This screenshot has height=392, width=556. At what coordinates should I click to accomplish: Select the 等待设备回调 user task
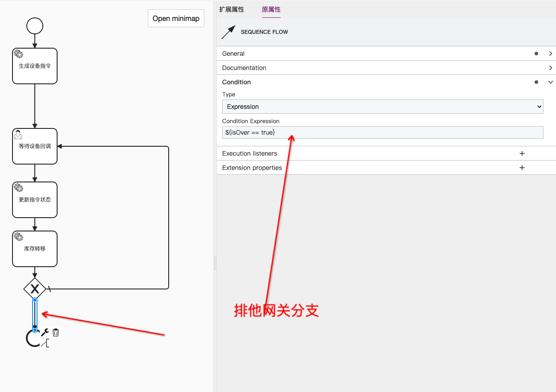35,146
